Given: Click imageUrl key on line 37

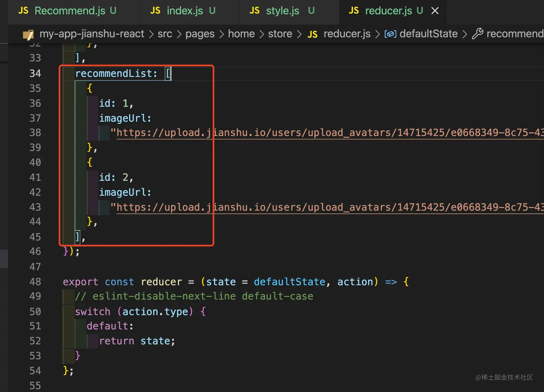Looking at the screenshot, I should point(122,118).
